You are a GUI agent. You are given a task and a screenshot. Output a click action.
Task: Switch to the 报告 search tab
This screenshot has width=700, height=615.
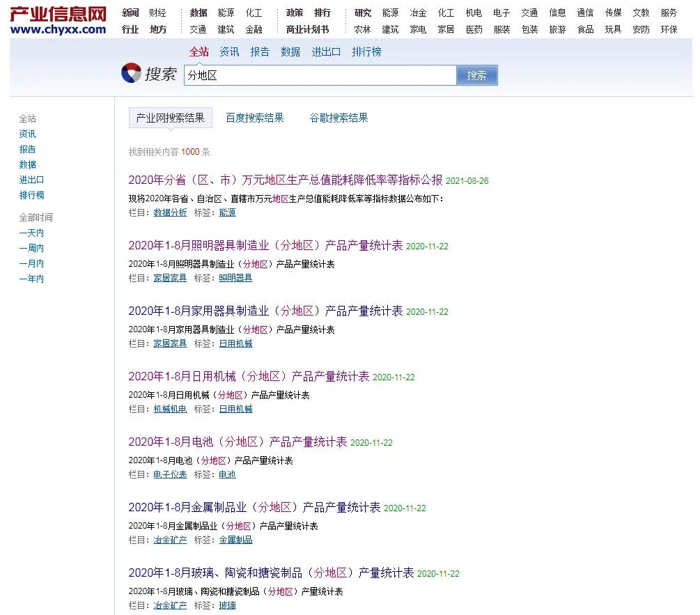(259, 52)
